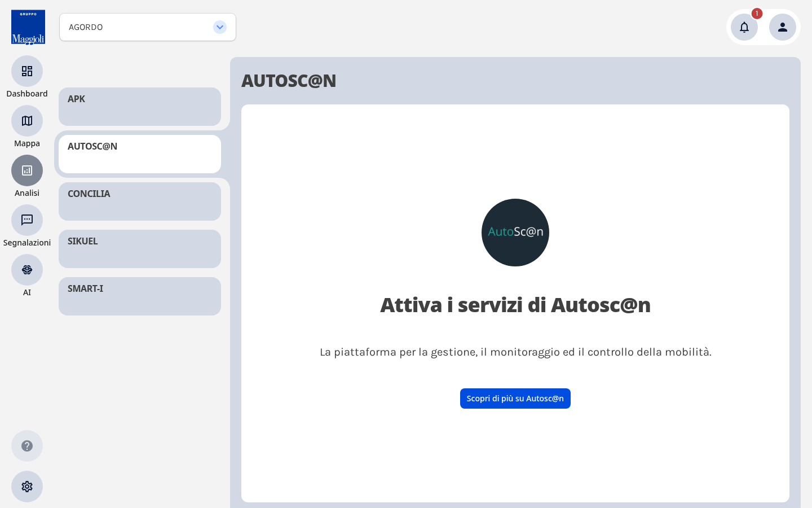Open notifications bell icon
The height and width of the screenshot is (508, 812).
point(744,27)
